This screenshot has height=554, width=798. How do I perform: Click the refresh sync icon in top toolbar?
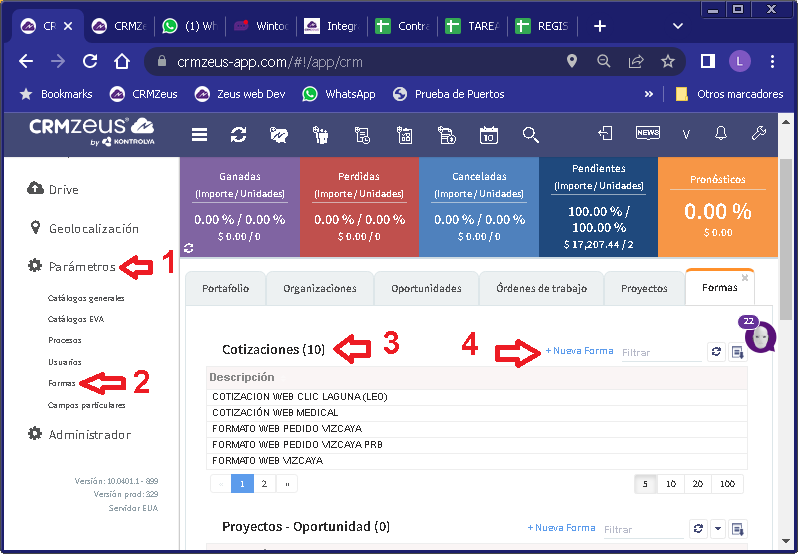click(238, 134)
